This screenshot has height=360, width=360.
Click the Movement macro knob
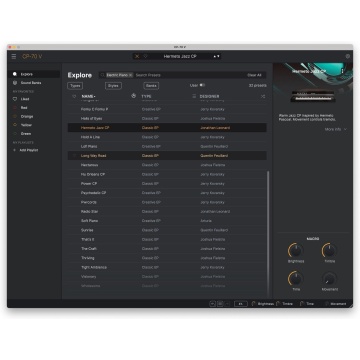click(x=329, y=278)
